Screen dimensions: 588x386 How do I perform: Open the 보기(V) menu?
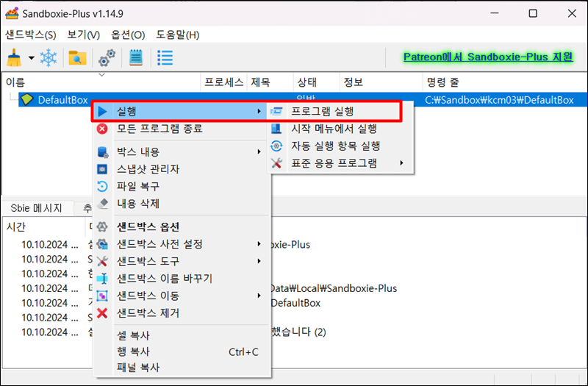(x=83, y=35)
